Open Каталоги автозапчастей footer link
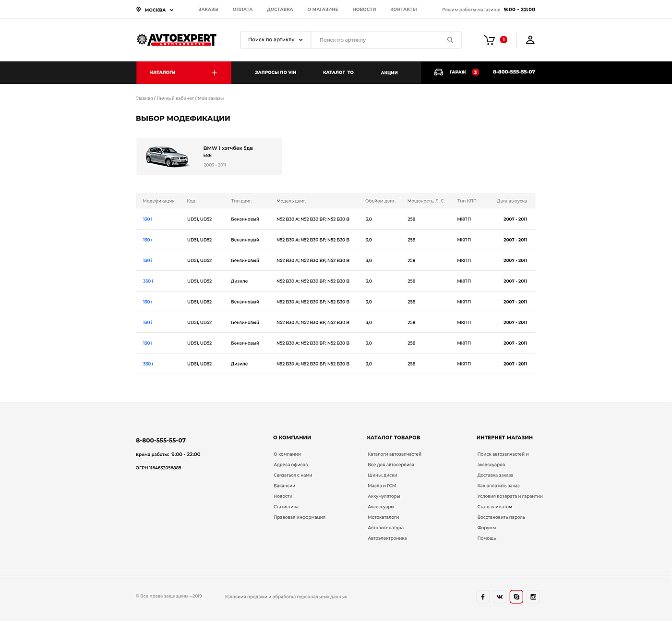Image resolution: width=672 pixels, height=621 pixels. (x=395, y=454)
